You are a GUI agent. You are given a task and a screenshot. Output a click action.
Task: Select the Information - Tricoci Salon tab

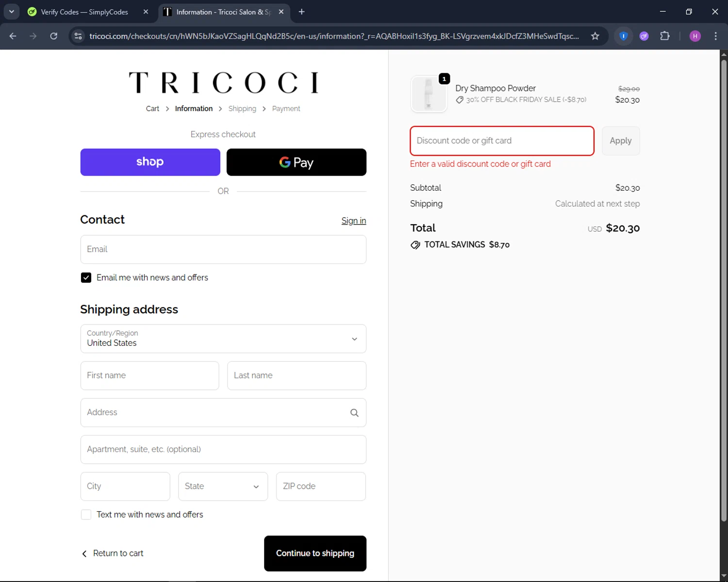click(224, 12)
